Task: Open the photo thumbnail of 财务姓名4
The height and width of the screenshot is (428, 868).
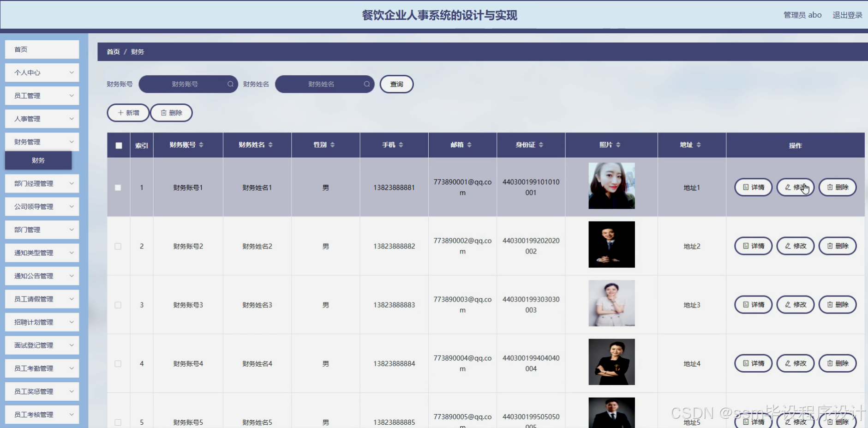Action: click(x=611, y=362)
